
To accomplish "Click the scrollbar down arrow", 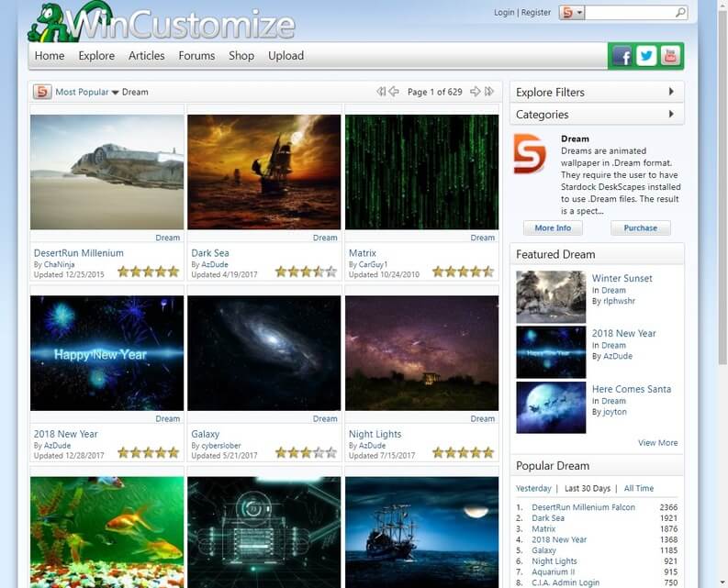I will coord(722,582).
